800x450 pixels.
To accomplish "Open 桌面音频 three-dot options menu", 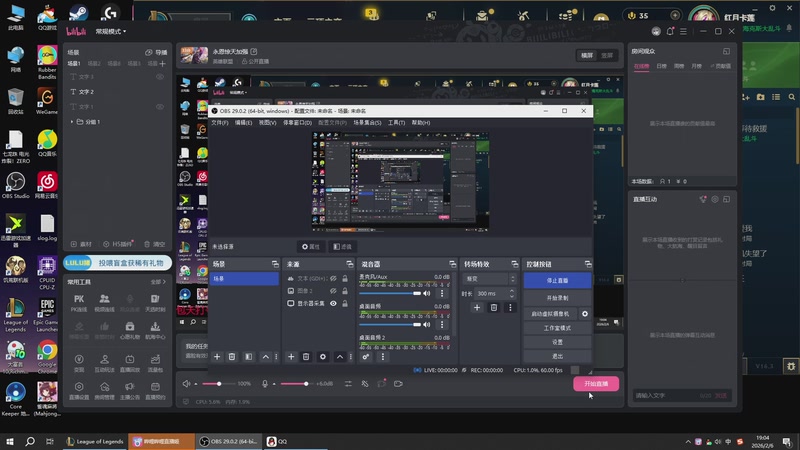I will 442,324.
